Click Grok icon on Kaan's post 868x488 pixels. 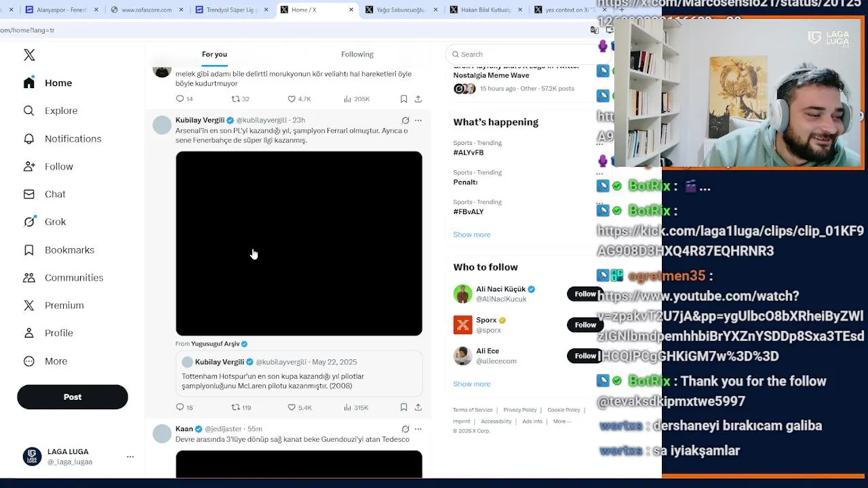405,429
